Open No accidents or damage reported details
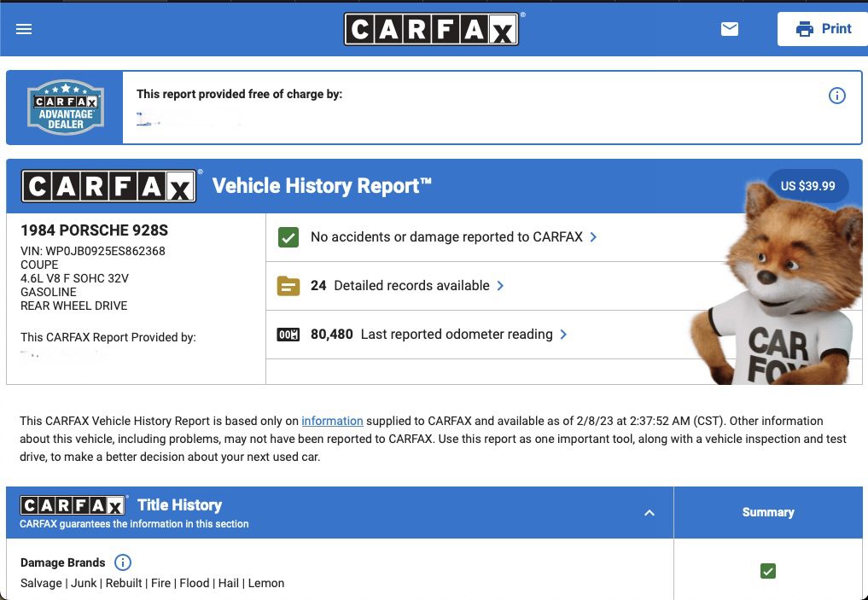The width and height of the screenshot is (868, 600). tap(446, 237)
